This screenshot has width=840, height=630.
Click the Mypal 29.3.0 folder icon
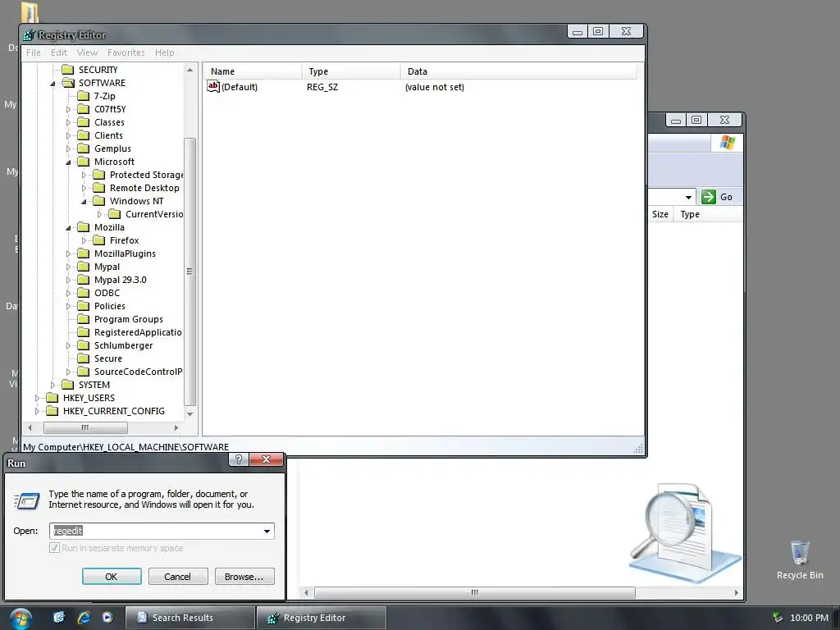pyautogui.click(x=83, y=280)
